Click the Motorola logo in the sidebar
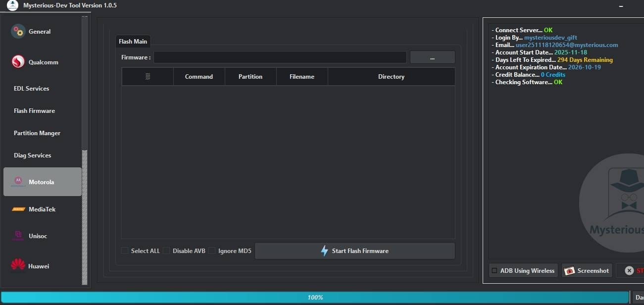This screenshot has height=305, width=644. (x=17, y=181)
